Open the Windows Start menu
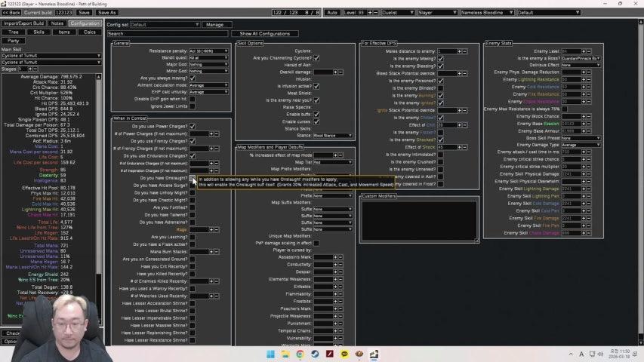This screenshot has width=644, height=362. (x=270, y=354)
